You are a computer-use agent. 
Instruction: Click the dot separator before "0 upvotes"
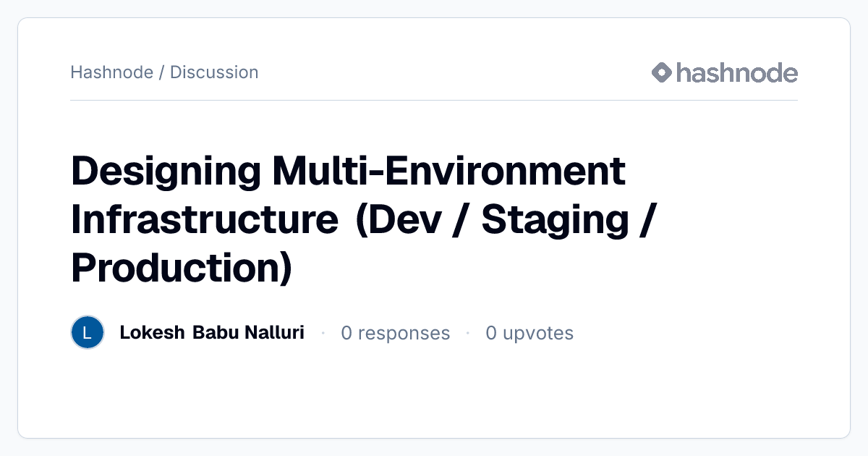tap(468, 333)
